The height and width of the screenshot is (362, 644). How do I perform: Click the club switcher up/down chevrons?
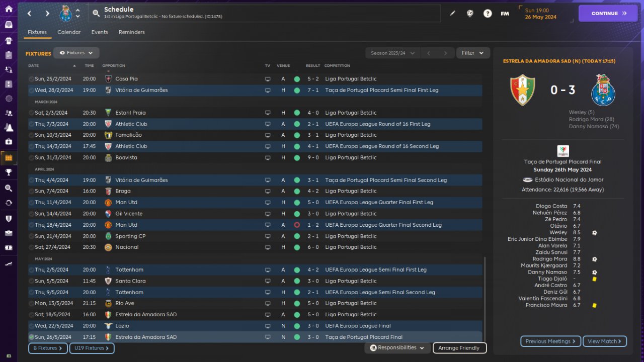click(x=77, y=14)
